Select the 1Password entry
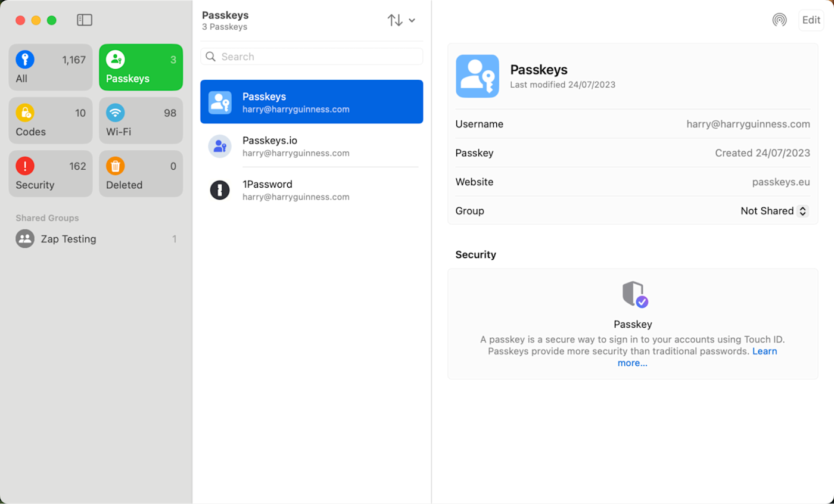This screenshot has height=504, width=834. click(312, 190)
